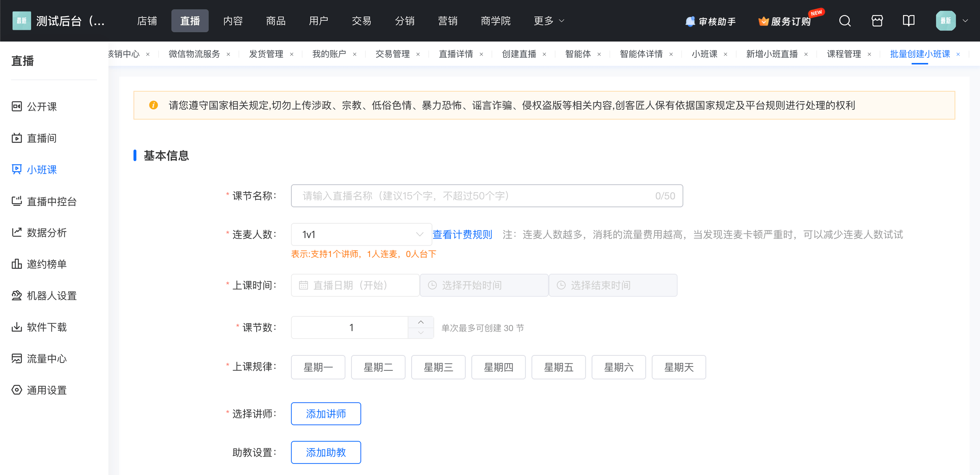Open 软件下载 sidebar item
The image size is (980, 475).
coord(39,327)
